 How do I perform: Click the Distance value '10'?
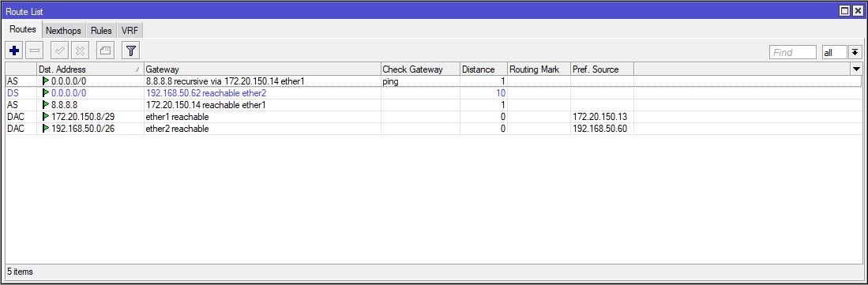point(501,93)
